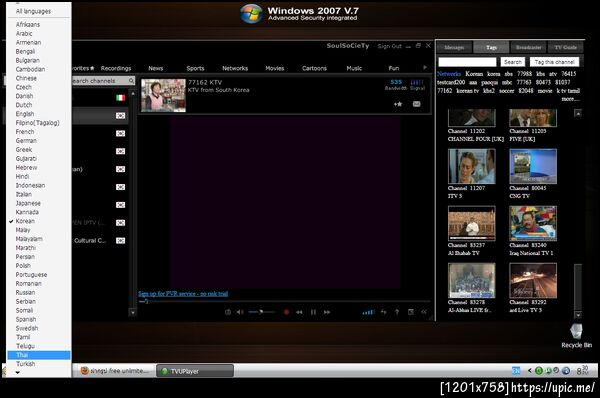
Task: Click Sign Out next to SoulSoCieTy
Action: tap(390, 46)
